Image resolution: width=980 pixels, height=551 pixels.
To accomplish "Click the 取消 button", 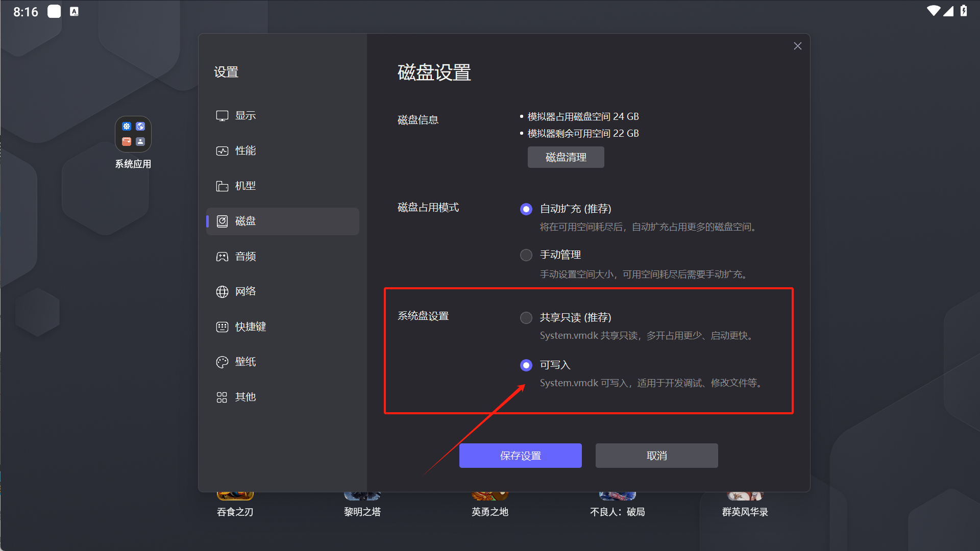I will [656, 456].
